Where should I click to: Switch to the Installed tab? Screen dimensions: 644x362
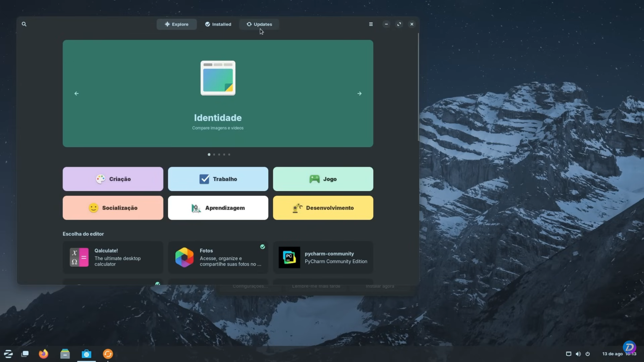click(218, 24)
